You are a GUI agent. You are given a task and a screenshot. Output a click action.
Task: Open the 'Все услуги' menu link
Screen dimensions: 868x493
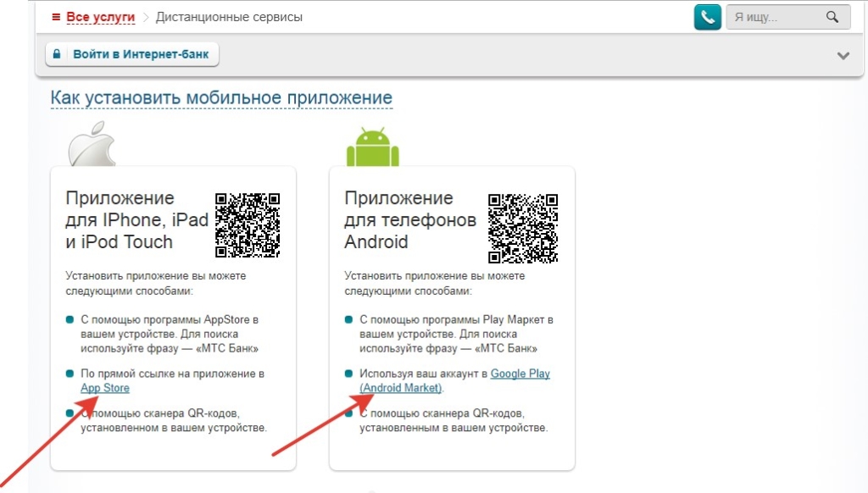tap(101, 17)
